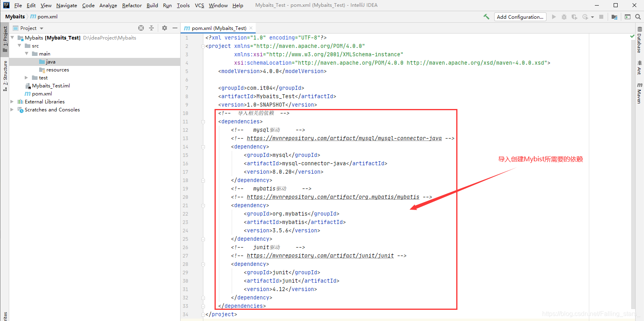Close the pom.xml editor tab
The image size is (644, 321).
click(251, 28)
